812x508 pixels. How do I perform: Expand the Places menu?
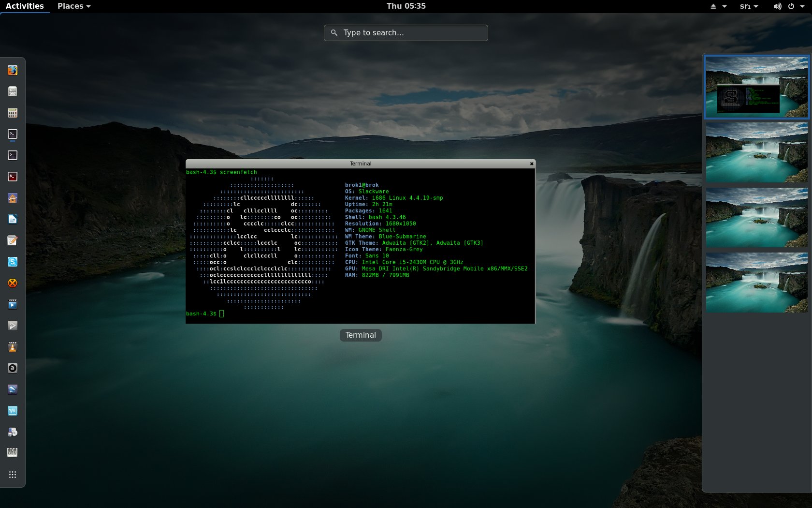click(73, 6)
